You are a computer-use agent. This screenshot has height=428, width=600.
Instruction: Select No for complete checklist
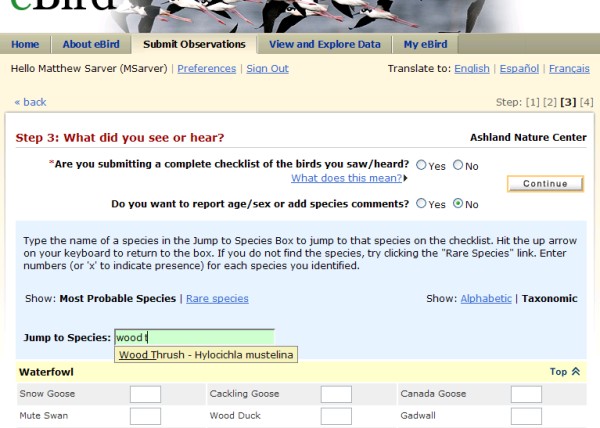coord(458,165)
